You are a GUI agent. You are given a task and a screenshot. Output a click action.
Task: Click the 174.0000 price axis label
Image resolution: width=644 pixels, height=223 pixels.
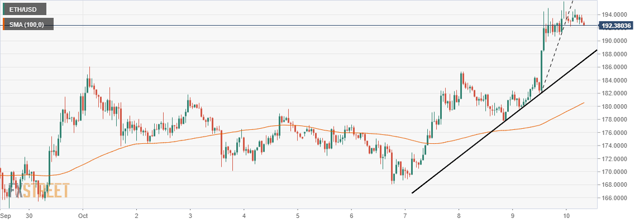point(615,146)
